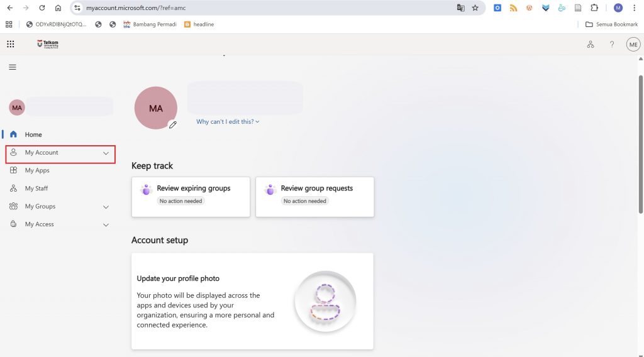Collapse the sidebar with the hamburger icon
This screenshot has width=644, height=357.
click(13, 67)
